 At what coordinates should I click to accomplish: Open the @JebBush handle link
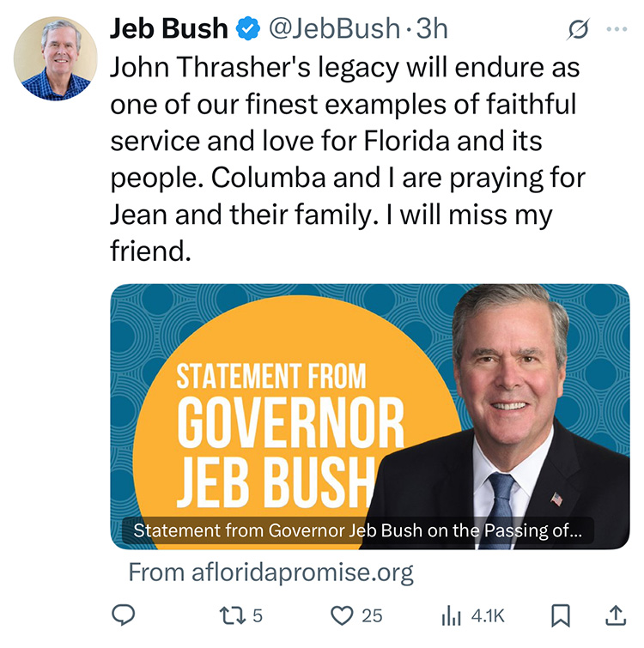coord(334,30)
